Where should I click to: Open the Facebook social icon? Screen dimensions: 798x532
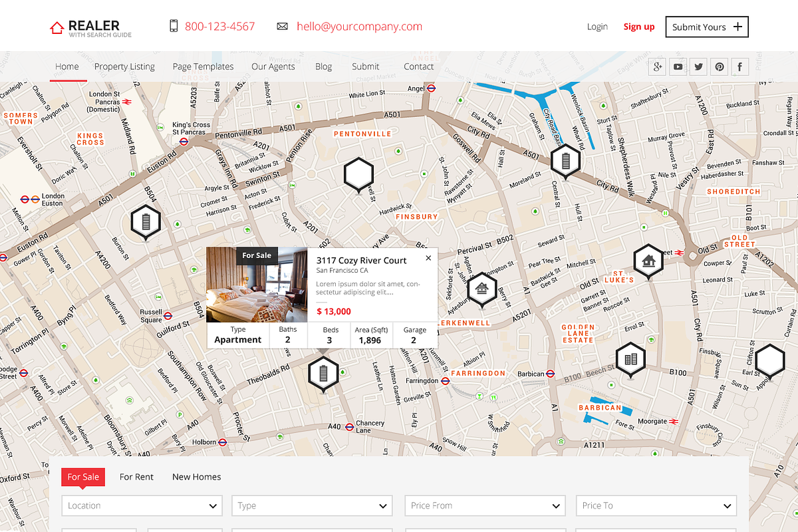739,66
